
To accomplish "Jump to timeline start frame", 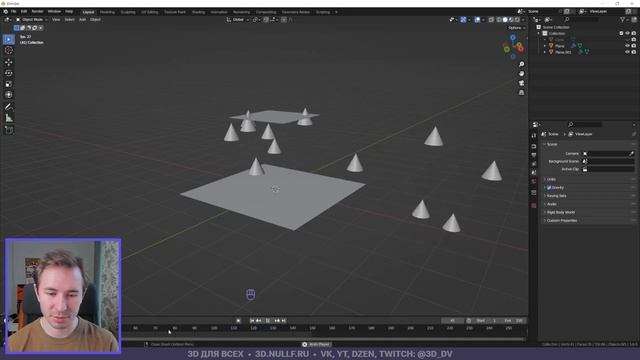I will click(252, 321).
